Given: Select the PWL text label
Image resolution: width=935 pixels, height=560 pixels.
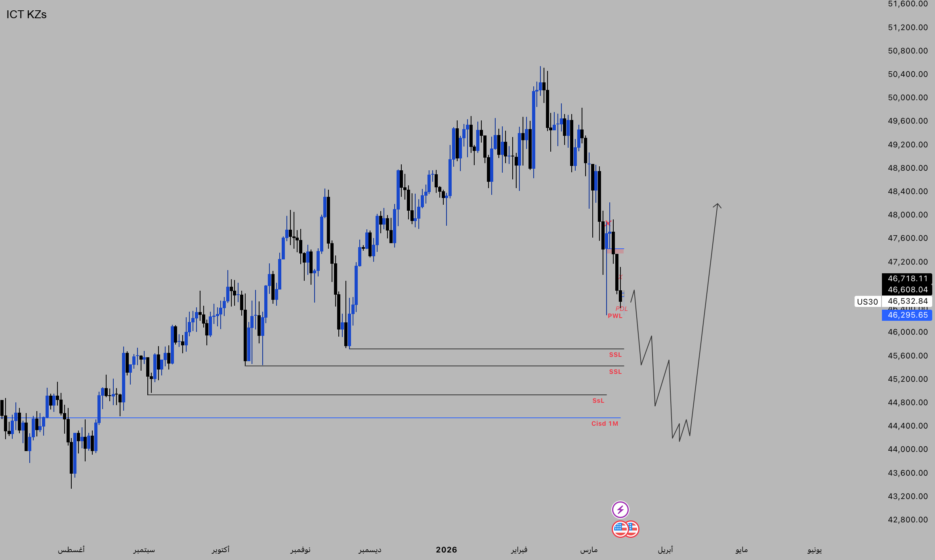Looking at the screenshot, I should pyautogui.click(x=615, y=316).
